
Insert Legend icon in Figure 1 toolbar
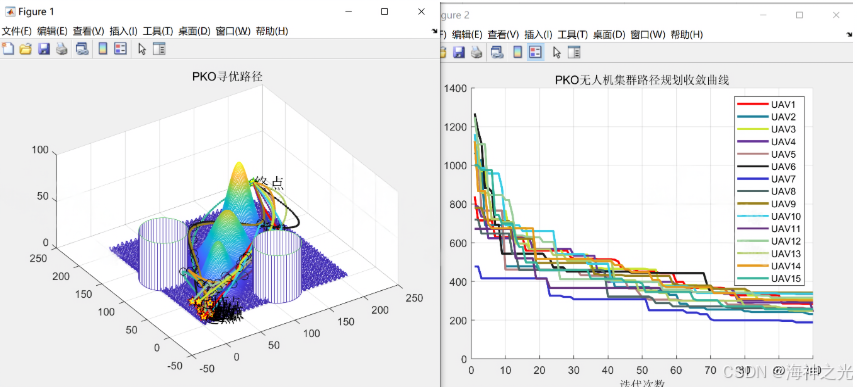pos(120,49)
